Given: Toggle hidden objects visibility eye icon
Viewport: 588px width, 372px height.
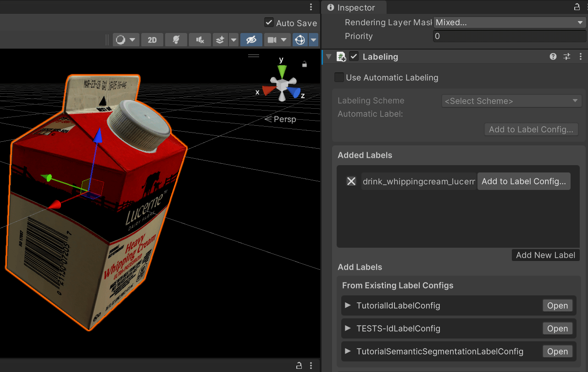Looking at the screenshot, I should click(251, 40).
